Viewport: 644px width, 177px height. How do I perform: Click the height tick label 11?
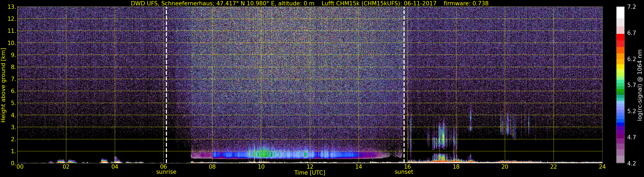click(x=12, y=31)
